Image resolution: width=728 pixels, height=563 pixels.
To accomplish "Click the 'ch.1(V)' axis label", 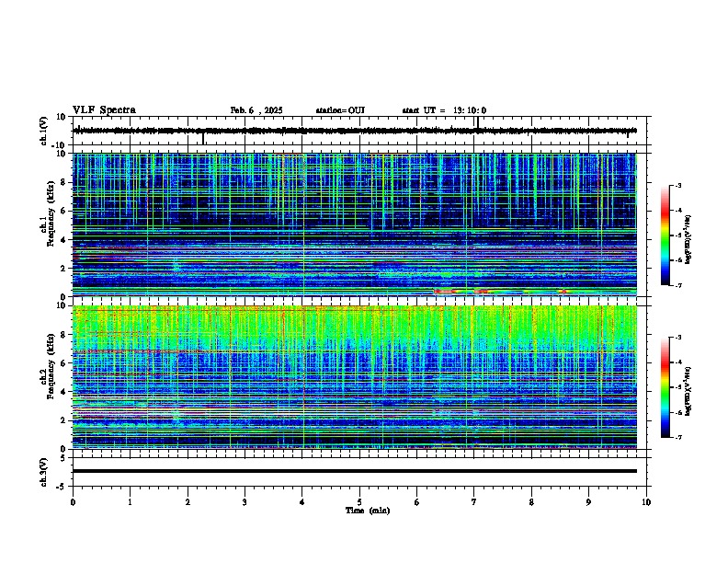I will (44, 131).
